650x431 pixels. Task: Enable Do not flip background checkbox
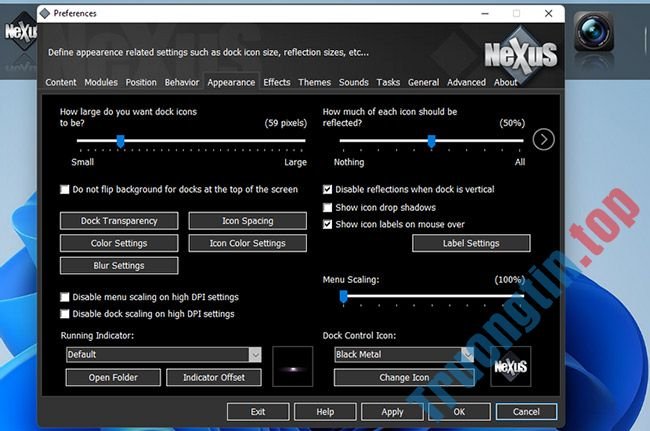coord(65,189)
